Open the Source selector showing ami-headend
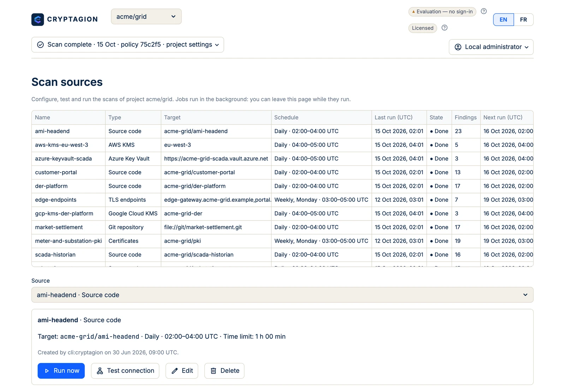The image size is (565, 392). click(282, 295)
